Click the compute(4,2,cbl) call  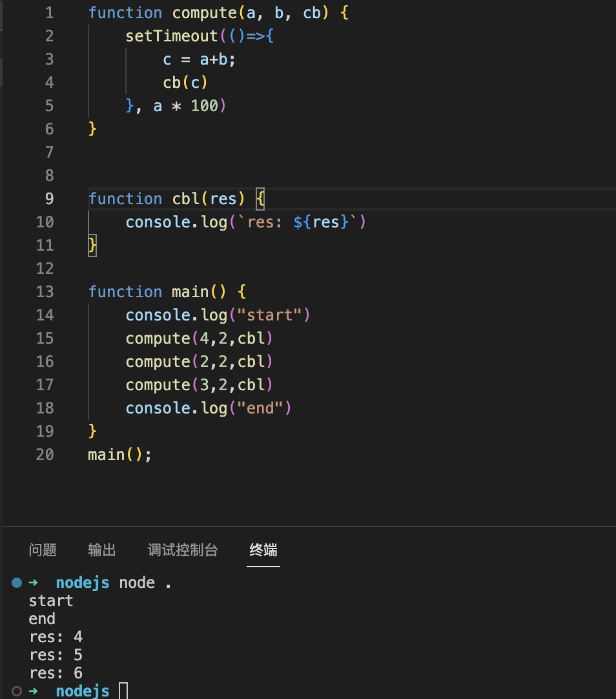[x=199, y=339]
